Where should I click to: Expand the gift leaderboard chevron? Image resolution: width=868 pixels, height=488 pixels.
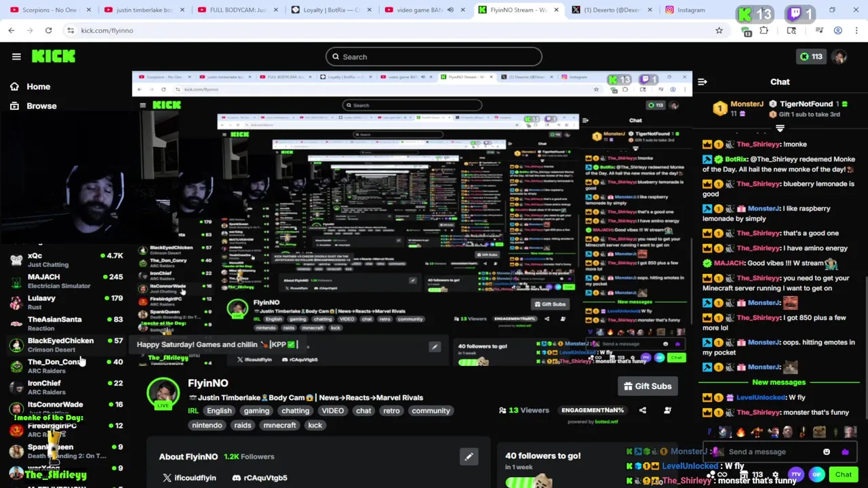[x=780, y=128]
